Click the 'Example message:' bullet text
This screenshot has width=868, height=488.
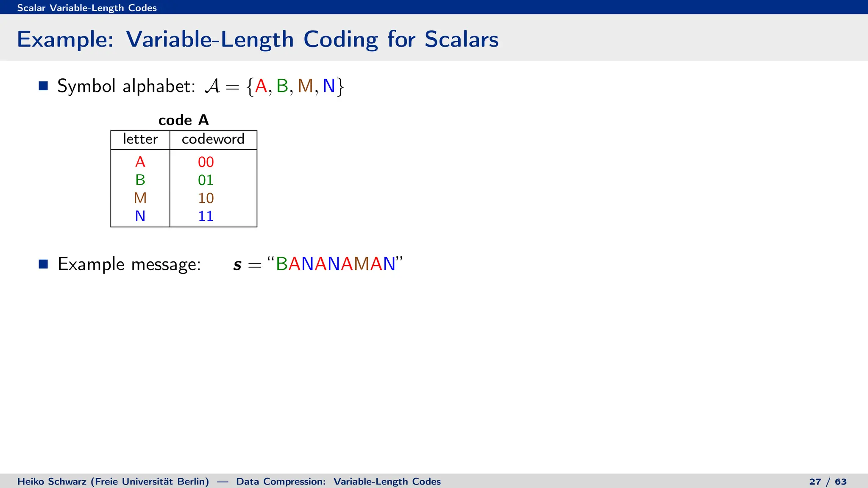tap(129, 264)
